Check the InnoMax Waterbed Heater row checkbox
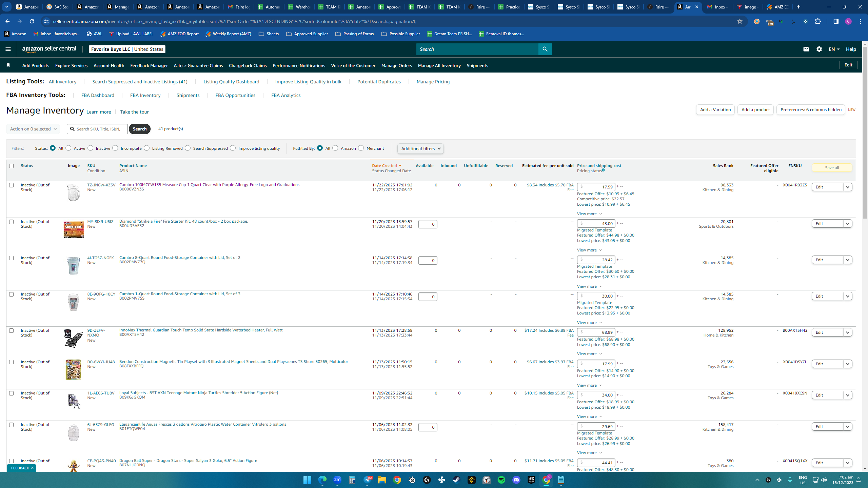The image size is (868, 488). [12, 330]
